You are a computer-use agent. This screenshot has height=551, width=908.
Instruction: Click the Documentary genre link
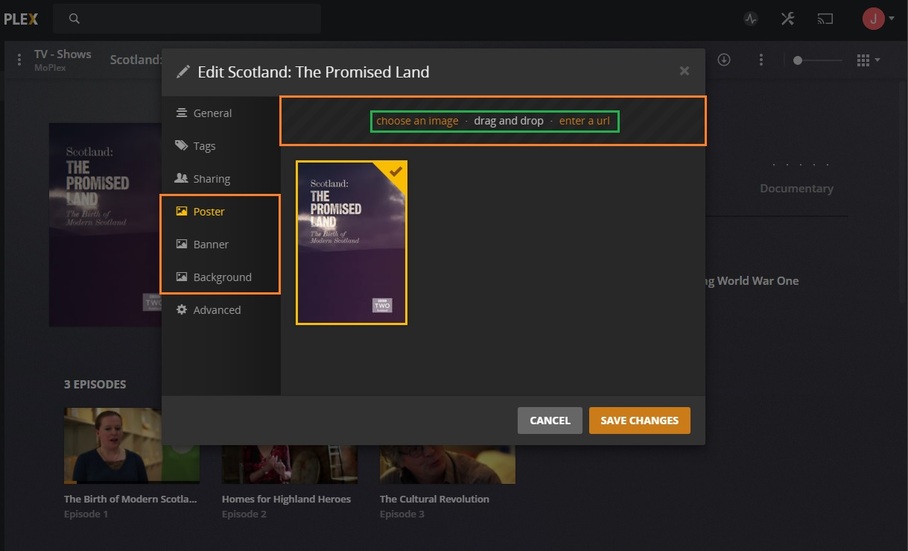796,189
